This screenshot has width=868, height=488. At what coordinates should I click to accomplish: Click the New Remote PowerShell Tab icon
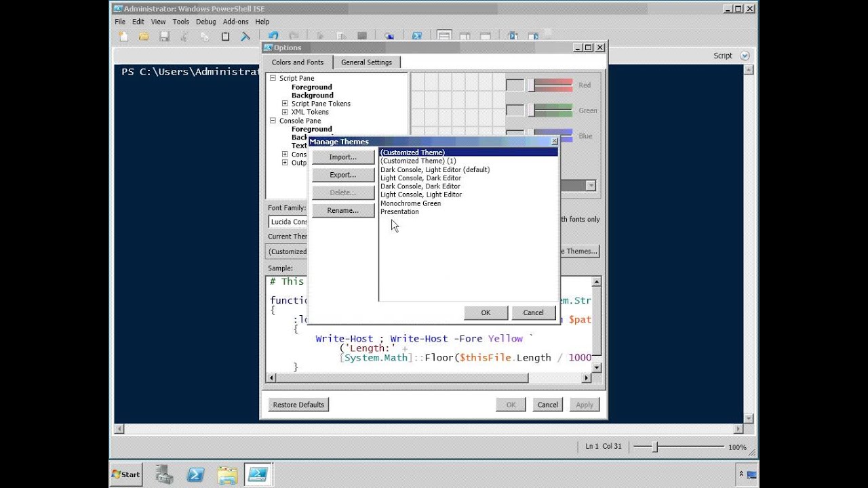[x=389, y=36]
